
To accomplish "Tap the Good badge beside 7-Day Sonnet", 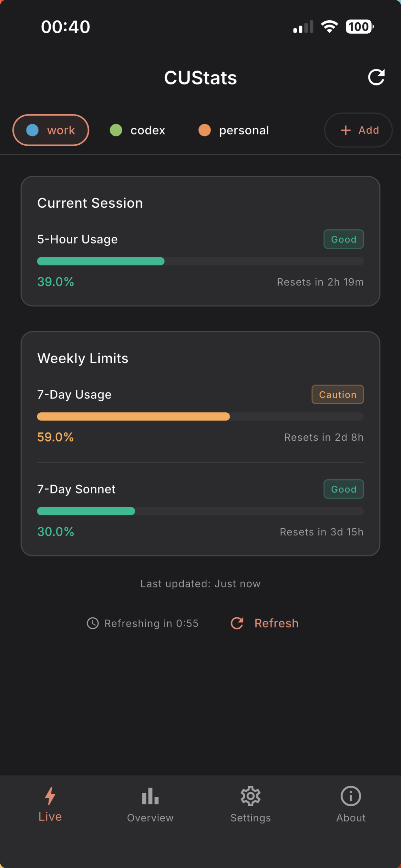I will [x=344, y=489].
